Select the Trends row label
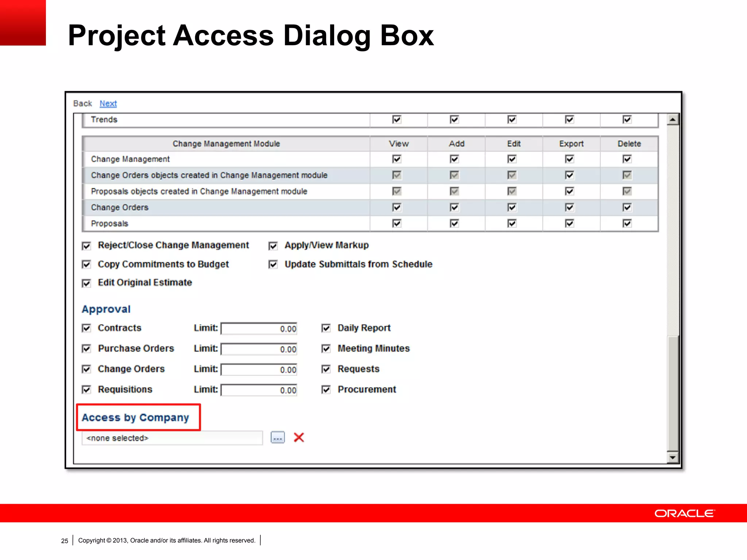 [104, 120]
